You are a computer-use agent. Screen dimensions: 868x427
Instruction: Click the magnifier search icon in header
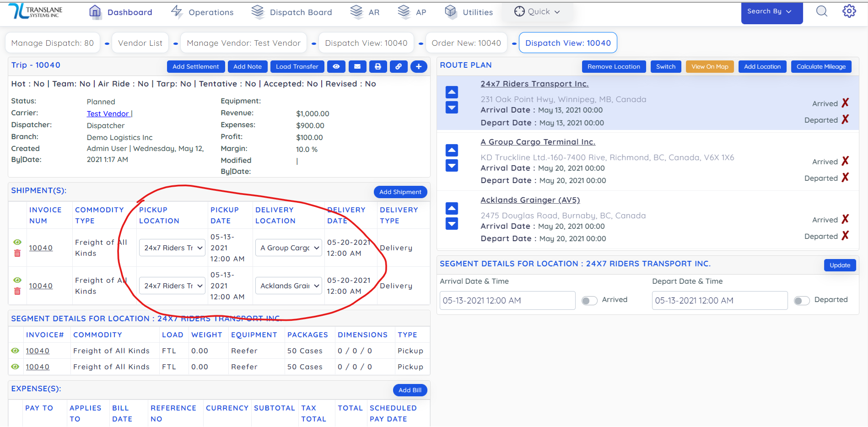(822, 11)
